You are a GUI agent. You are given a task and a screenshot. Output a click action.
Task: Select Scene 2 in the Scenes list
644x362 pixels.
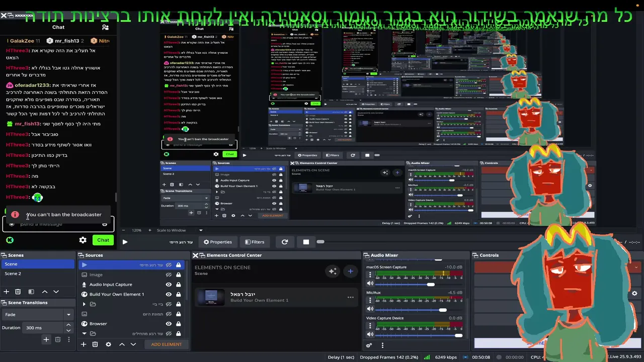coord(38,274)
